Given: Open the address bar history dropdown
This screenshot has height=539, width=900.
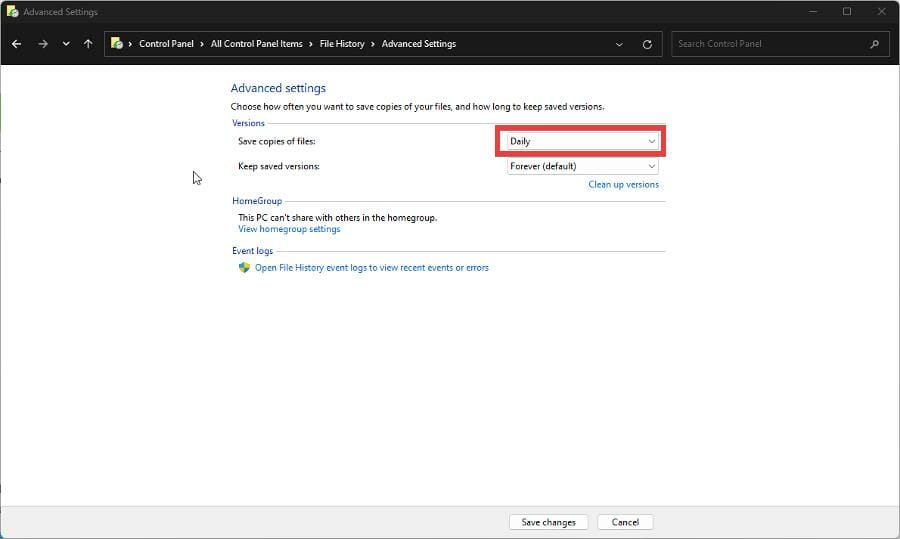Looking at the screenshot, I should coord(619,44).
